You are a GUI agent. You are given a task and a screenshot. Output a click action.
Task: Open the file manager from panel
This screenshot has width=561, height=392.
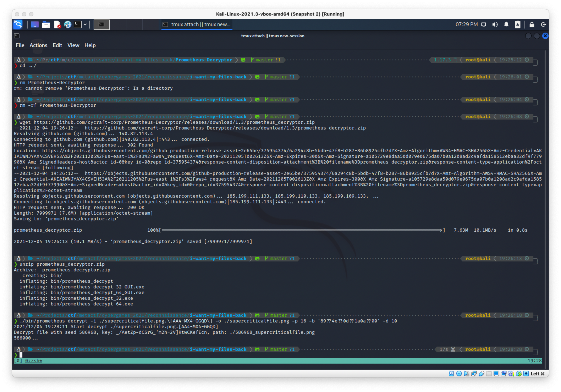pos(46,24)
